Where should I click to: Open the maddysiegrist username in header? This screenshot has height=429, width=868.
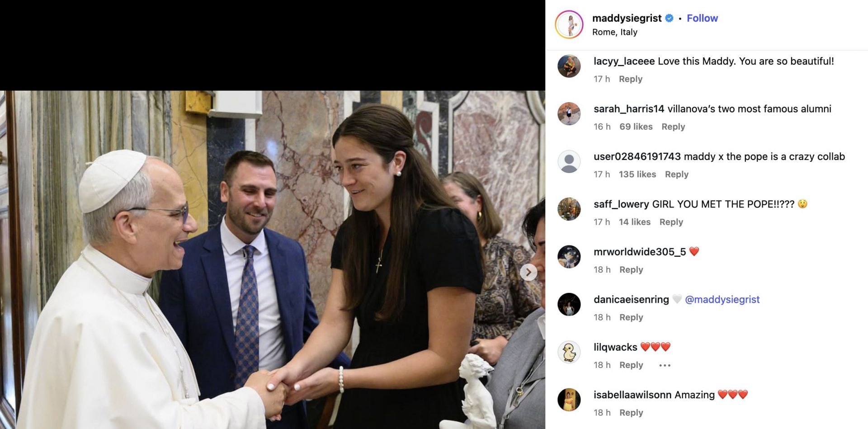point(627,18)
